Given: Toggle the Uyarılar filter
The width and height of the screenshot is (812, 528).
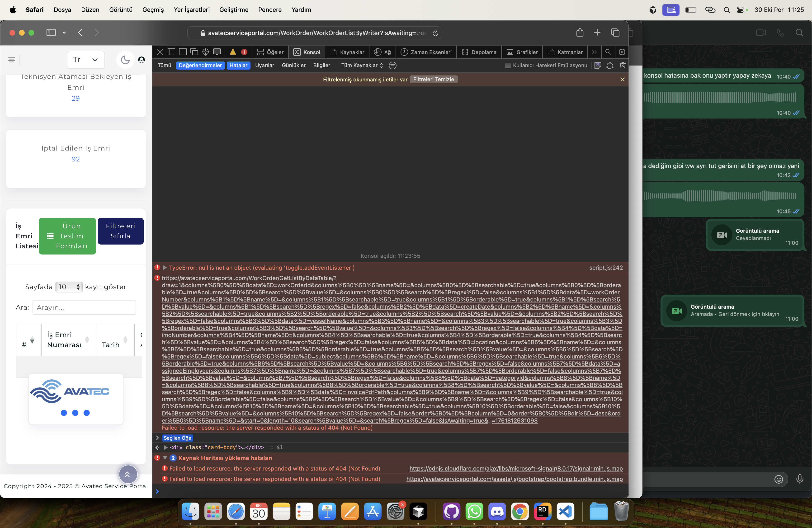Looking at the screenshot, I should point(264,66).
